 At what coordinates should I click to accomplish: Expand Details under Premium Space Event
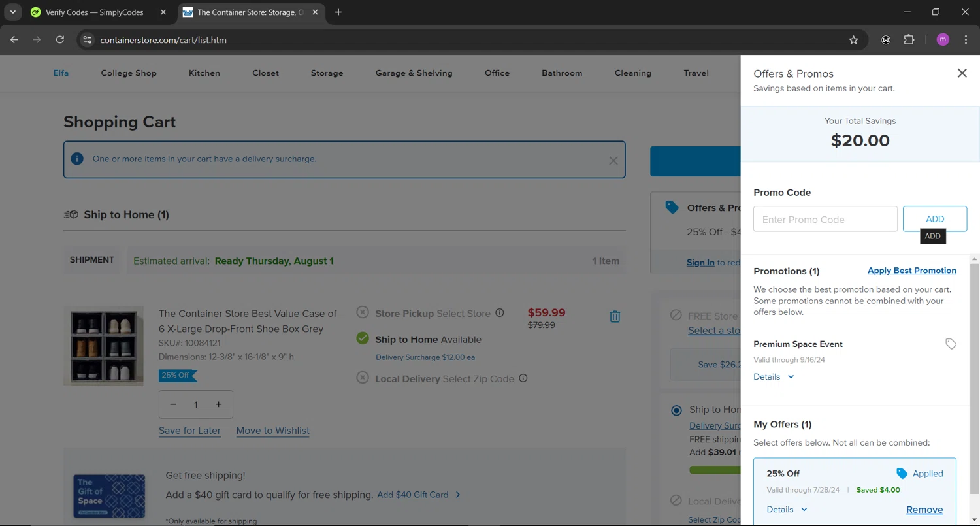[x=774, y=376]
